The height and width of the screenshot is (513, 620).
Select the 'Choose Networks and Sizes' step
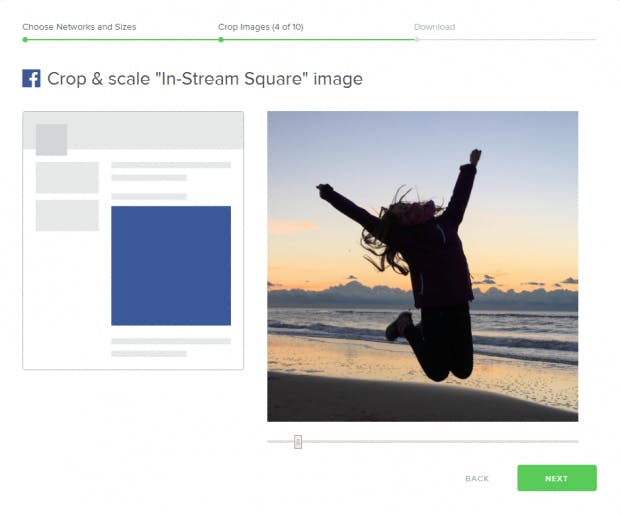79,27
